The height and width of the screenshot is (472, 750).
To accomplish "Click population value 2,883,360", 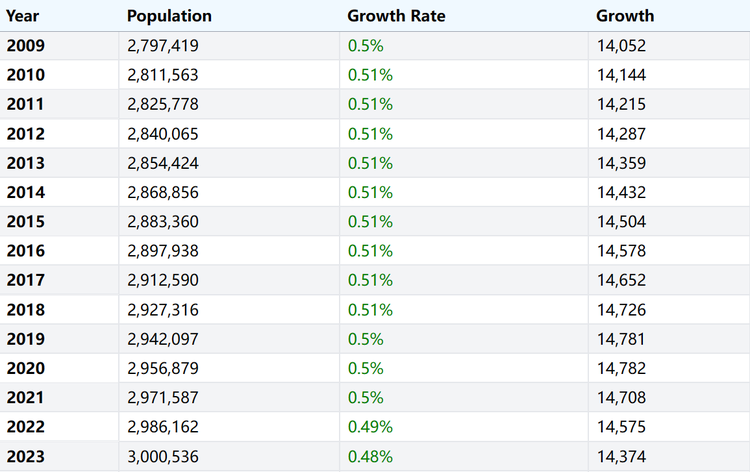I will (163, 221).
